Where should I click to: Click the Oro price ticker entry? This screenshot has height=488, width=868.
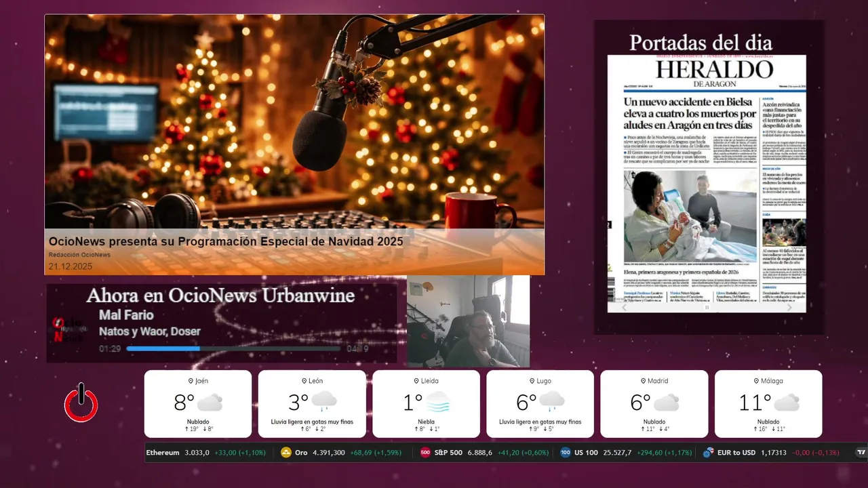click(341, 453)
